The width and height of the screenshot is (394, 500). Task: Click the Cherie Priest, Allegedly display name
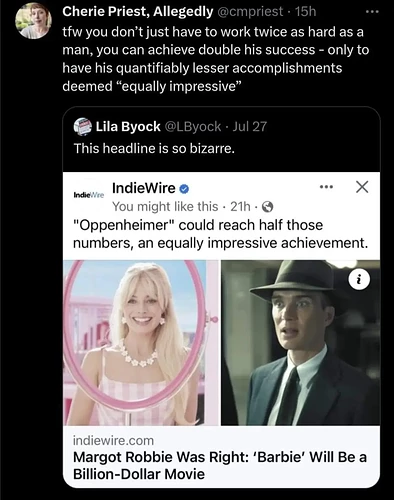(138, 12)
